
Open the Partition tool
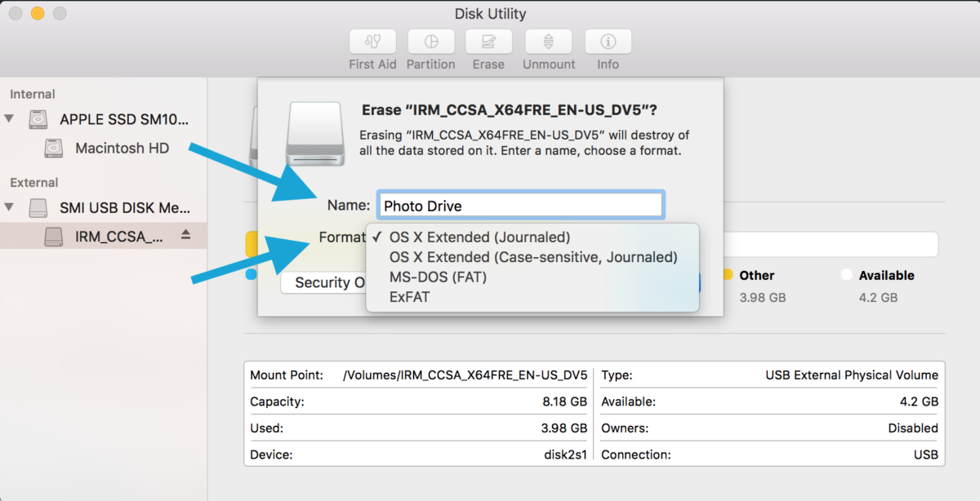pos(431,42)
